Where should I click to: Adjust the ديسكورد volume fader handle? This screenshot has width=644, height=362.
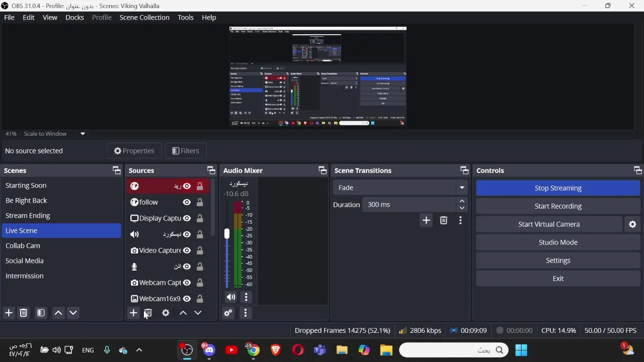pos(227,234)
